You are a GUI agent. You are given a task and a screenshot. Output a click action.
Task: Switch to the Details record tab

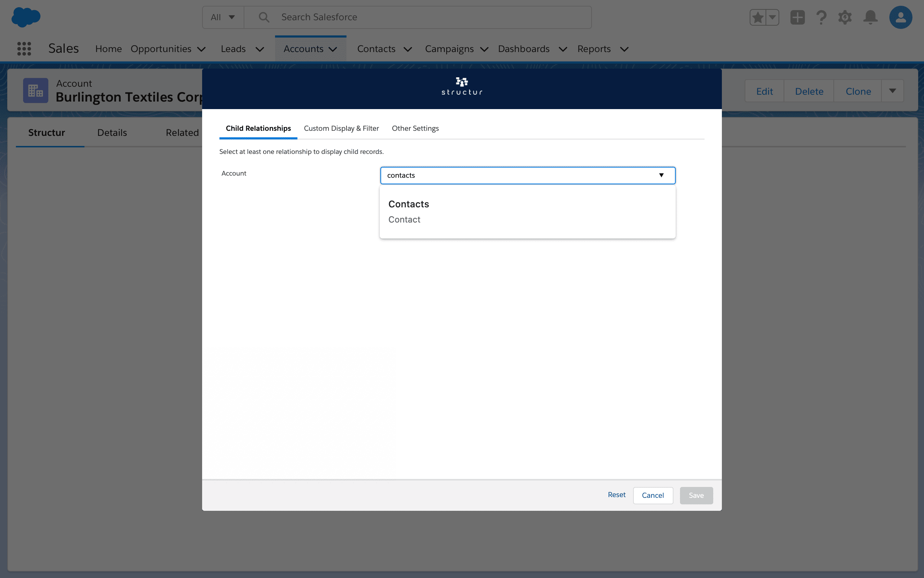pos(112,133)
